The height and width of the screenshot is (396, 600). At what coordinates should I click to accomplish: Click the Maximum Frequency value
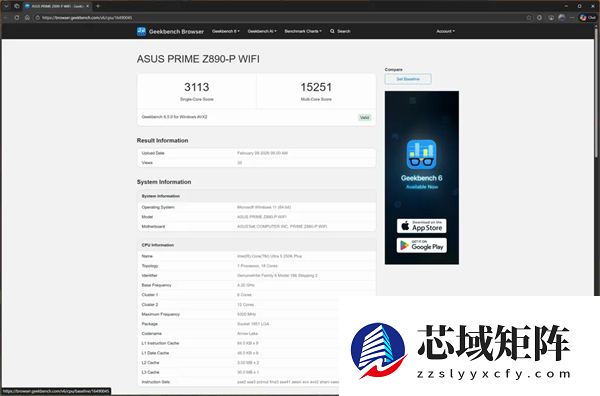click(x=246, y=314)
